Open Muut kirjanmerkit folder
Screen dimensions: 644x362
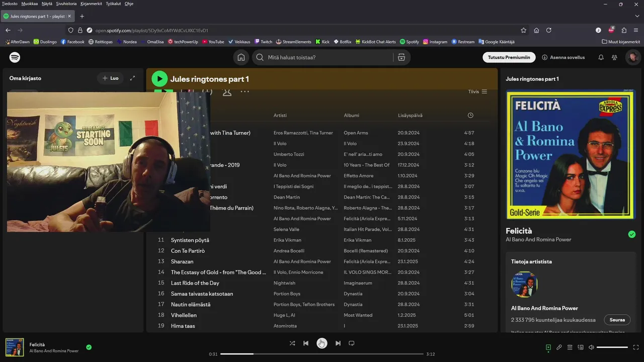(x=621, y=42)
